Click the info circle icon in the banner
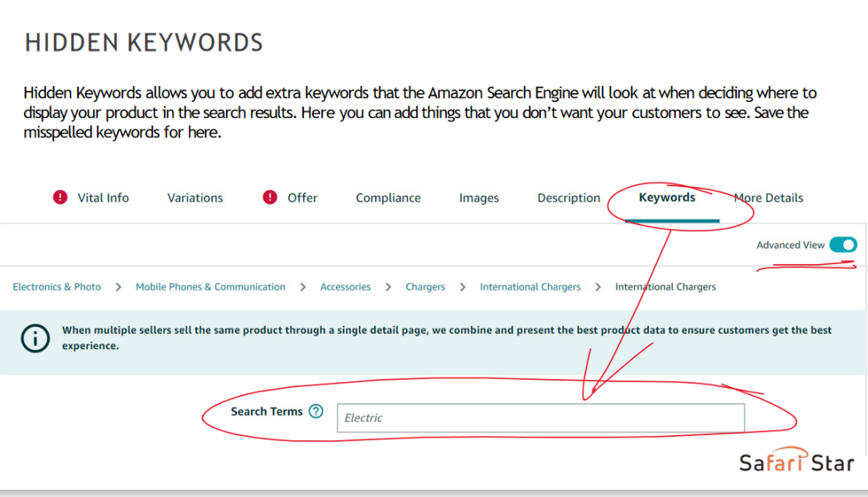The image size is (868, 497). click(x=35, y=338)
